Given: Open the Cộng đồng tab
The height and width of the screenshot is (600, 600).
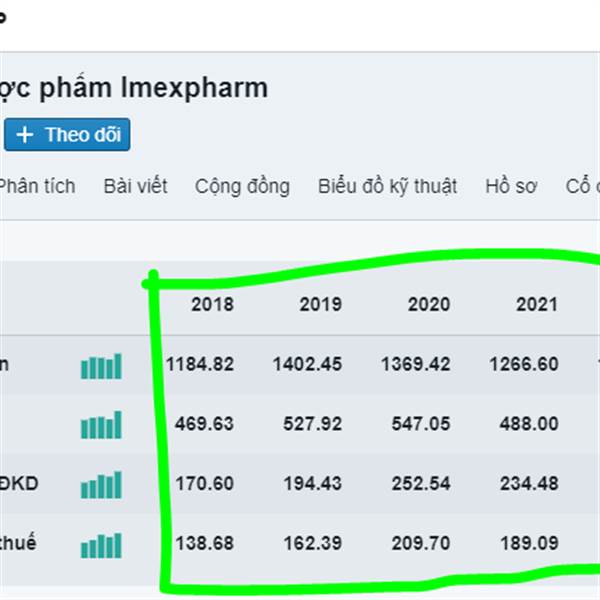Looking at the screenshot, I should pos(242,186).
